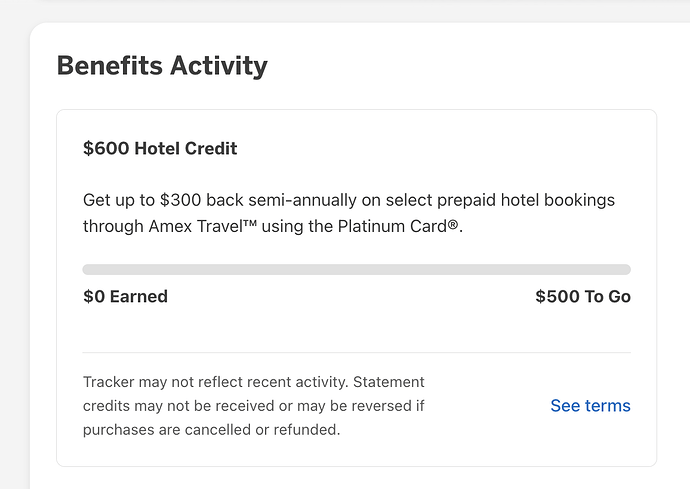Click the divider line above the disclaimer
This screenshot has height=489, width=690.
[x=356, y=352]
